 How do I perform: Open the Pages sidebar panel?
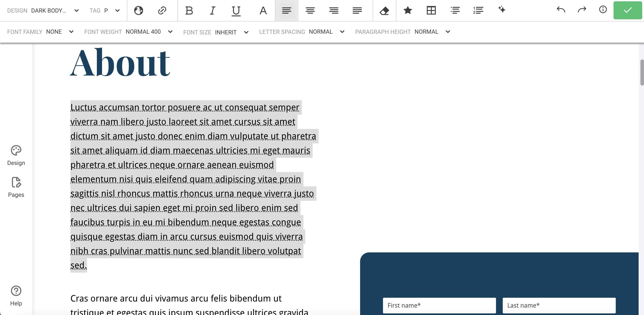(16, 187)
